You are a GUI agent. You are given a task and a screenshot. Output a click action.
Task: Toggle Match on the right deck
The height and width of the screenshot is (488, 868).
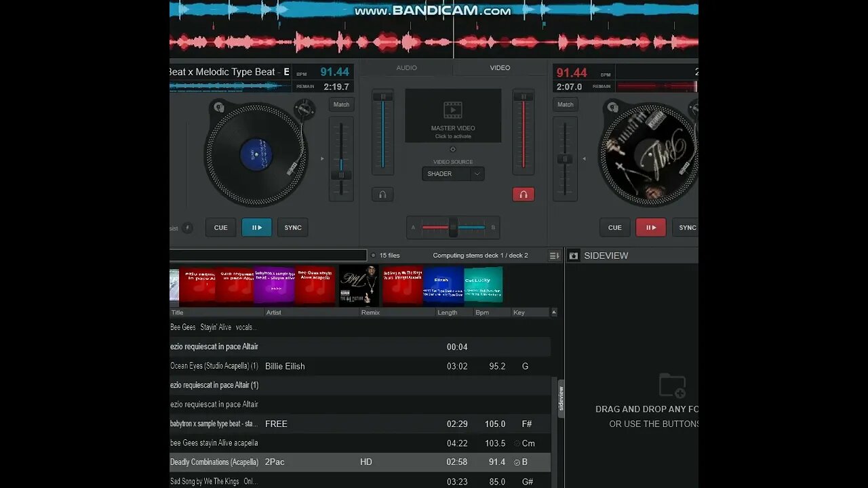coord(566,104)
